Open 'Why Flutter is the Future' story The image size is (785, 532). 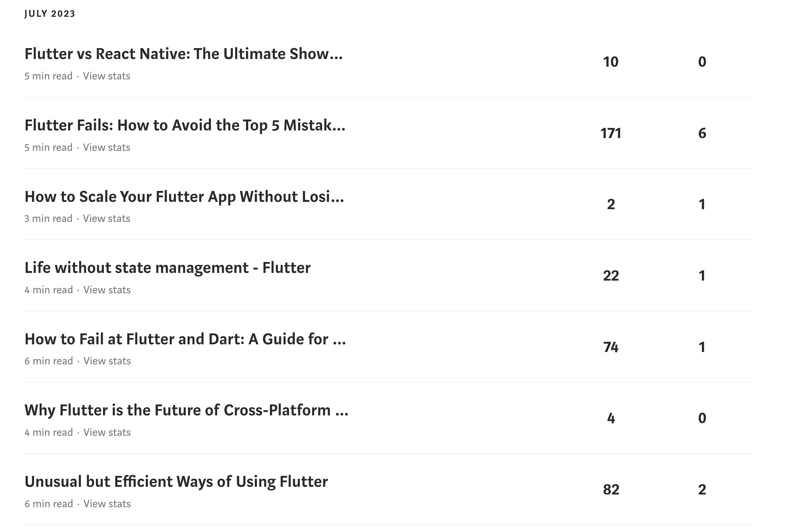pyautogui.click(x=186, y=410)
